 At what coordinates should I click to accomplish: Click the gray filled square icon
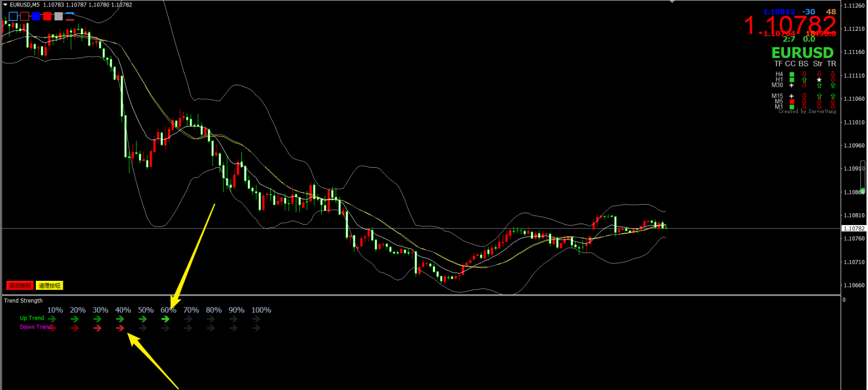(59, 16)
